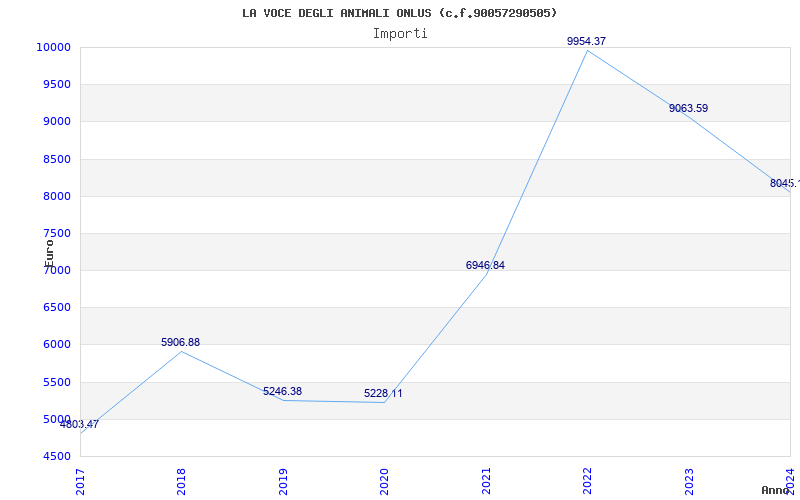
Task: Click the 5500 y-axis tick label
Action: tap(57, 382)
